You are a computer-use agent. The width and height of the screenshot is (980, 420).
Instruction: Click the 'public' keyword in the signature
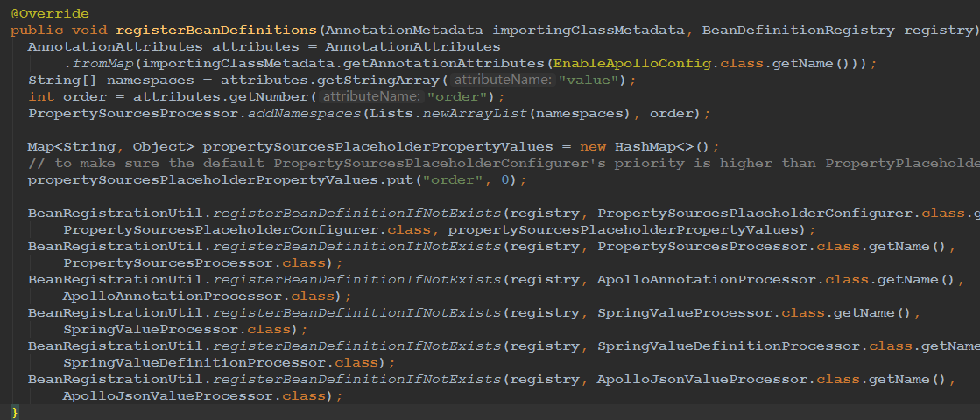pyautogui.click(x=37, y=30)
